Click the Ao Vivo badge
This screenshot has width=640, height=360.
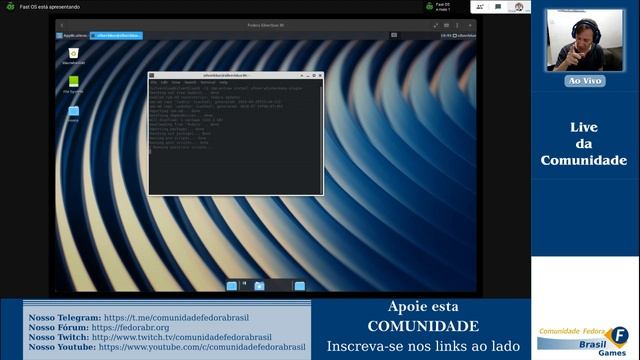click(585, 81)
